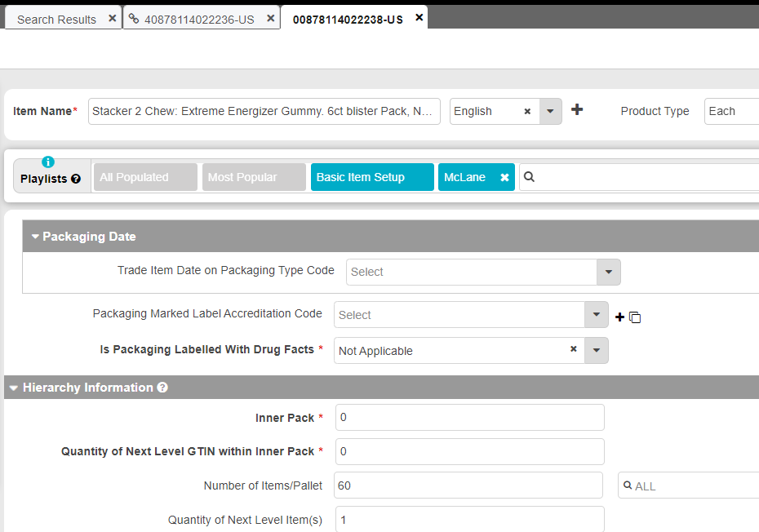The height and width of the screenshot is (532, 759).
Task: Click the Packaging Marked Label Select field
Action: tap(459, 315)
